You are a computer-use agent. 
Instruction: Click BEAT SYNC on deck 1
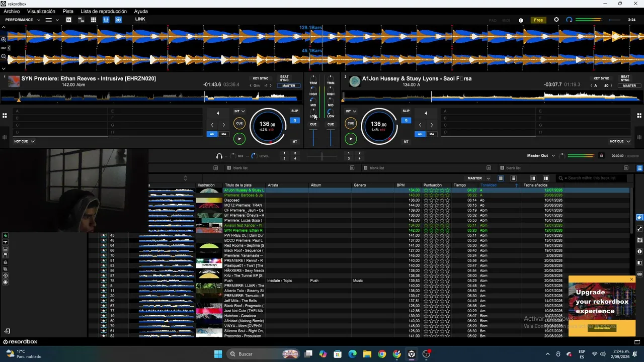[x=284, y=78]
